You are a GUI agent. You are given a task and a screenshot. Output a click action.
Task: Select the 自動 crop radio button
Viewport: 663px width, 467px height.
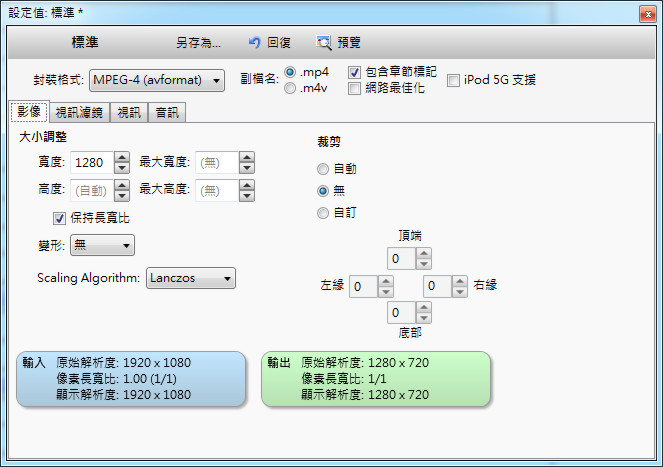[x=323, y=169]
